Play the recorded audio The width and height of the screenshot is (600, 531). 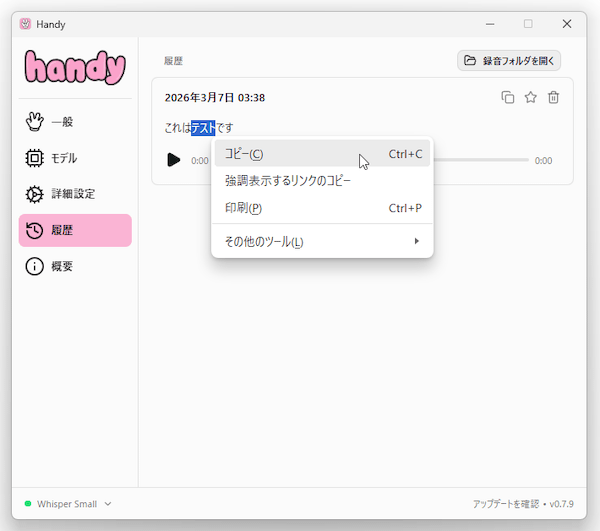coord(174,160)
